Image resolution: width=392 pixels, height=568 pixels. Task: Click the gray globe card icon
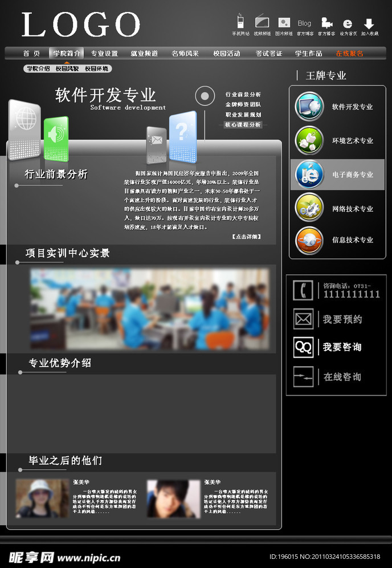click(x=24, y=129)
